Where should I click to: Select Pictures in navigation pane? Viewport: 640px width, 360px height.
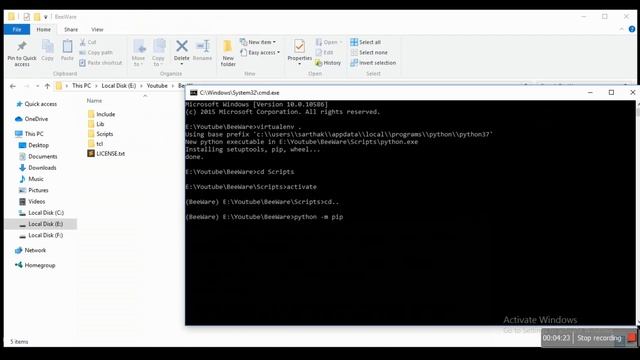tap(38, 191)
